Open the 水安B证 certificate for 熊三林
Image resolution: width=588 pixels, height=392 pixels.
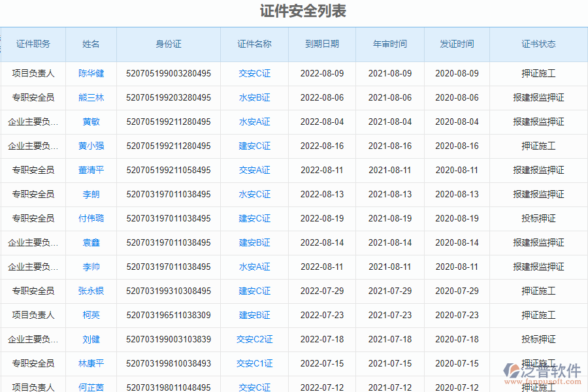tap(253, 97)
